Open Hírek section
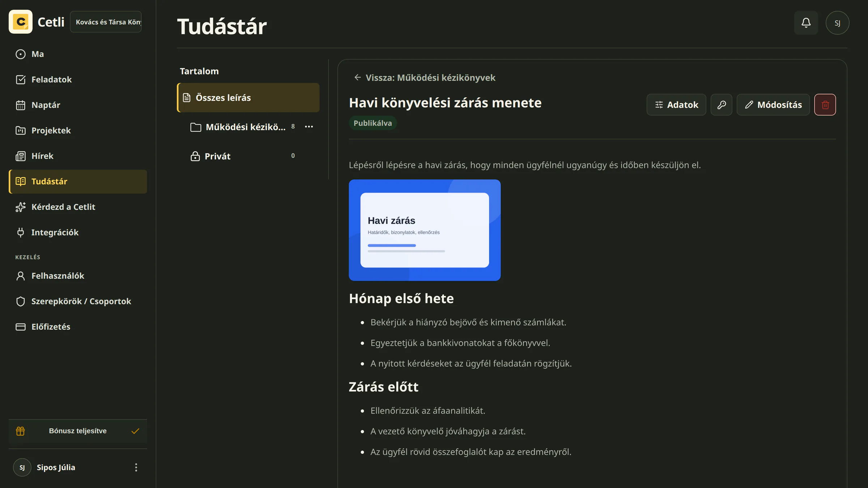 click(78, 156)
